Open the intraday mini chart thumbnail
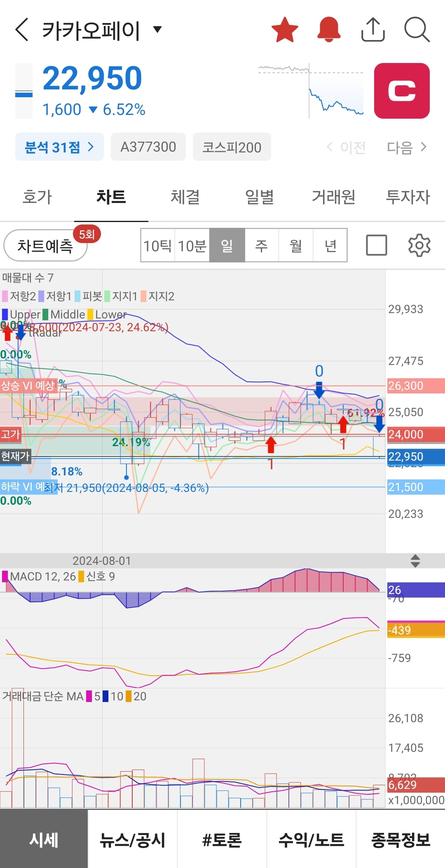The width and height of the screenshot is (445, 868). tap(311, 91)
